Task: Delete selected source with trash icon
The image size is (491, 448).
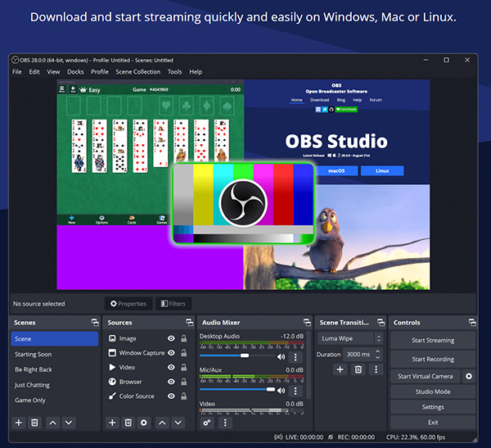Action: (x=128, y=423)
